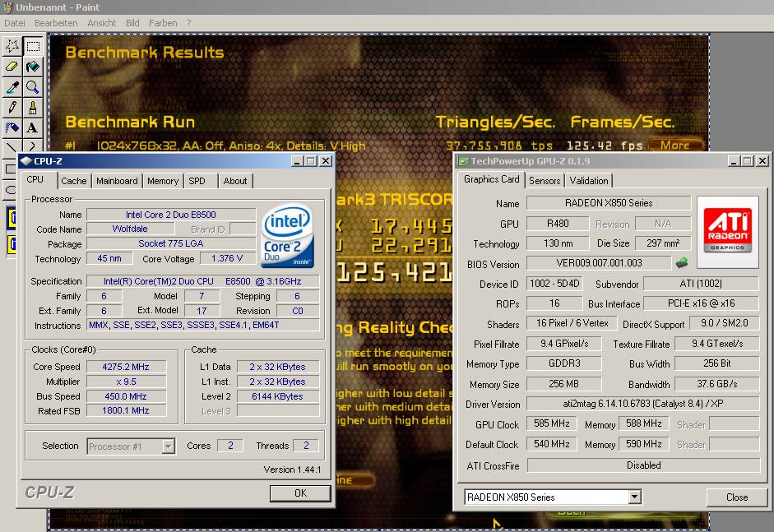The height and width of the screenshot is (532, 774).
Task: Open the Bild menu in Paint
Action: [x=132, y=23]
